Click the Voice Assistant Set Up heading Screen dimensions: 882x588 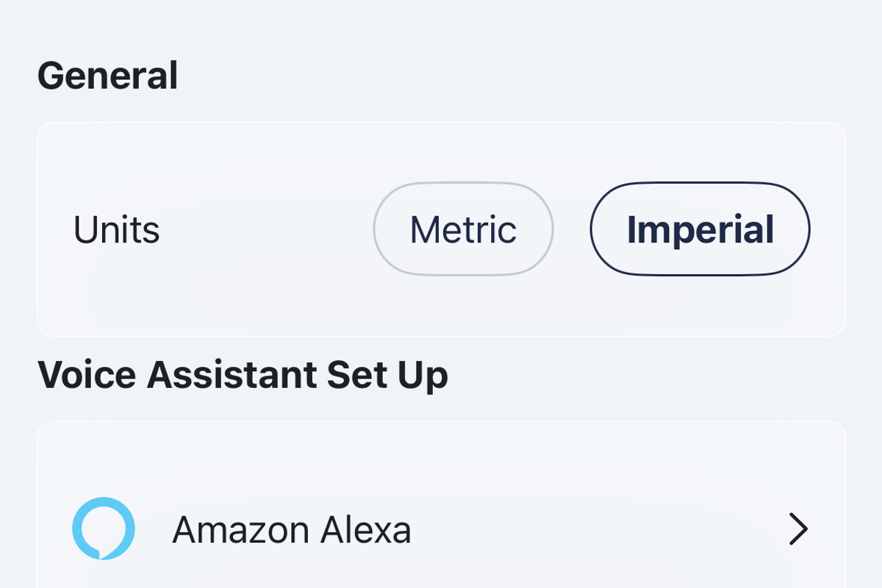coord(244,375)
